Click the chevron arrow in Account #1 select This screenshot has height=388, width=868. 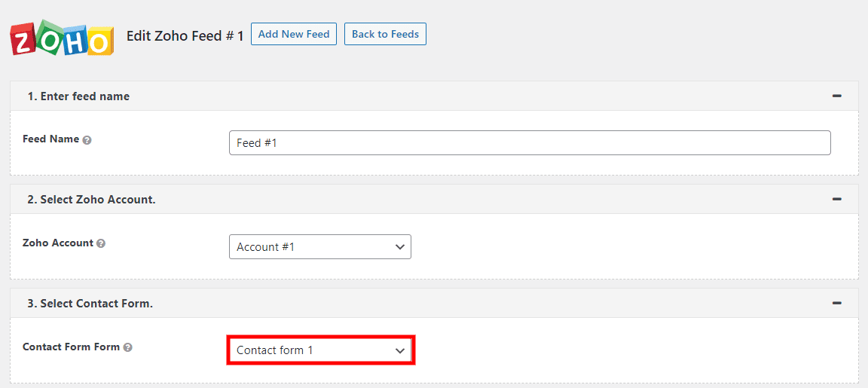[399, 247]
